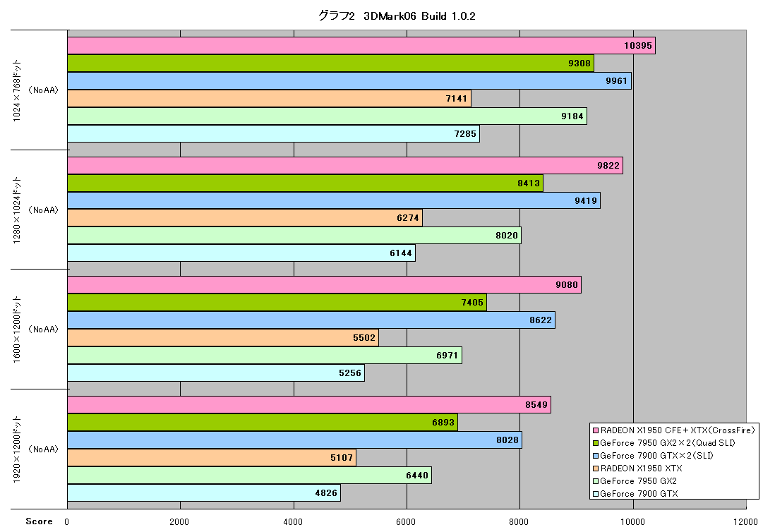763x532 pixels.
Task: Click the bar value 9080
Action: (x=567, y=285)
